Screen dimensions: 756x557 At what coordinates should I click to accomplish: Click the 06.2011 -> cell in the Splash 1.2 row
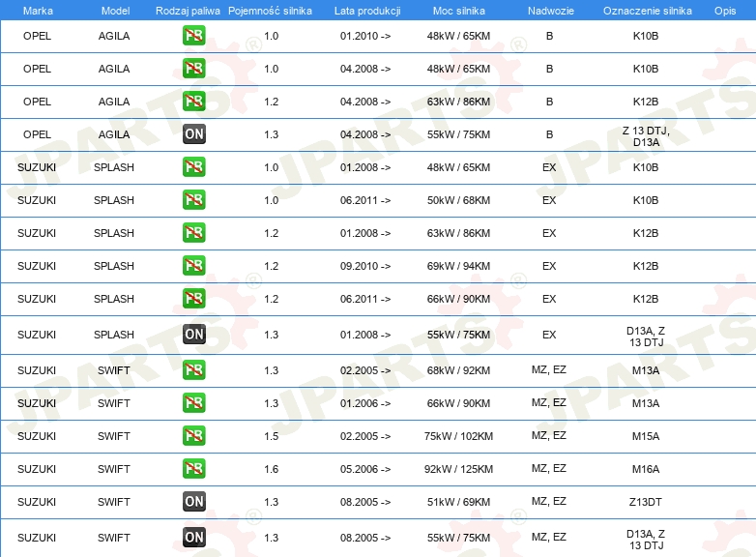coord(365,299)
